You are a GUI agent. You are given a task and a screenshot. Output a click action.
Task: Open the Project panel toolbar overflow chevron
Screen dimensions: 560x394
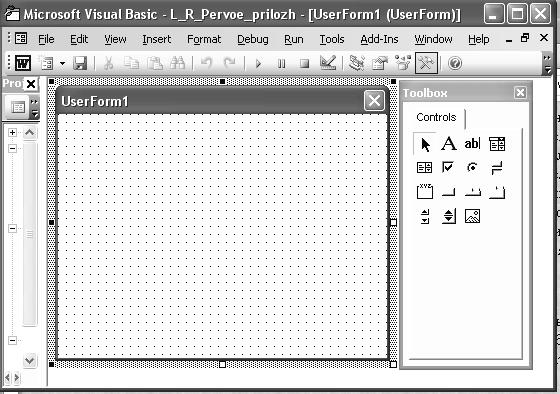point(35,108)
